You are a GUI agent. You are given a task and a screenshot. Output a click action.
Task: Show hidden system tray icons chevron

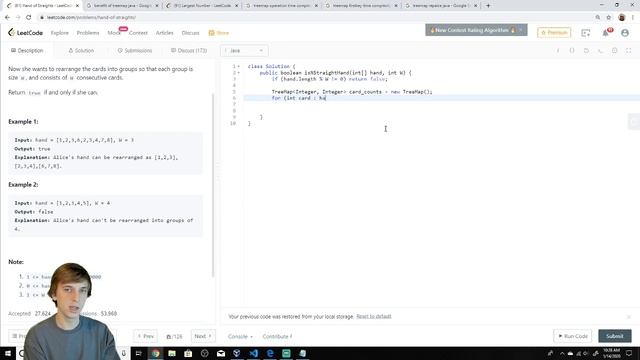click(562, 353)
